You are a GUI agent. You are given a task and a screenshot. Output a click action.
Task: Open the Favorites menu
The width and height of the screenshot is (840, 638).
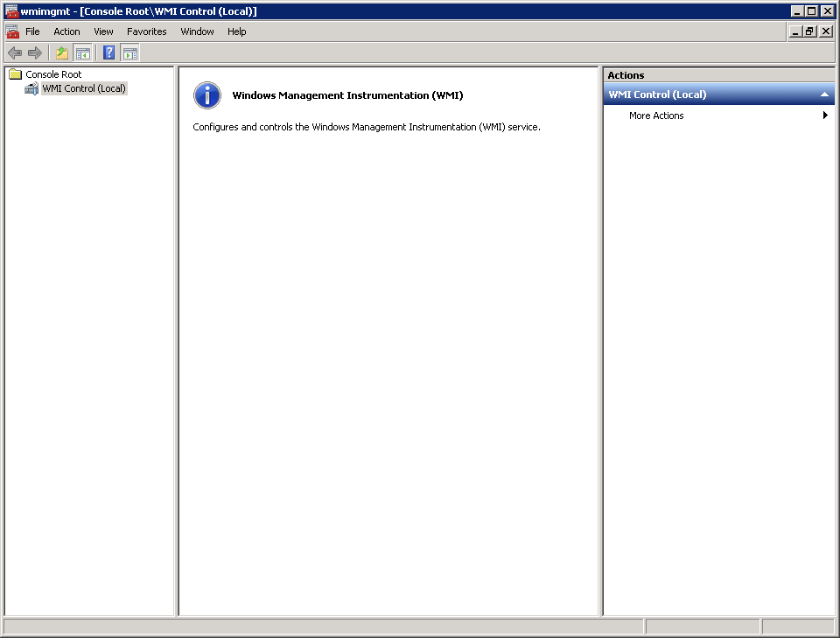pos(146,32)
